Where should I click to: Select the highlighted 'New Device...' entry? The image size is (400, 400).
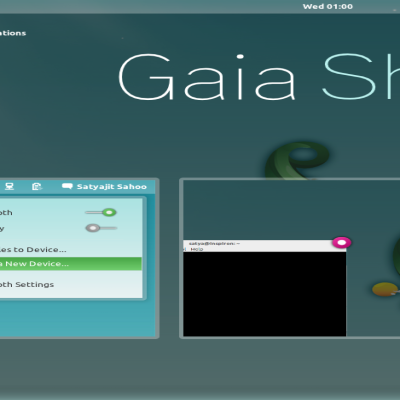(71, 264)
